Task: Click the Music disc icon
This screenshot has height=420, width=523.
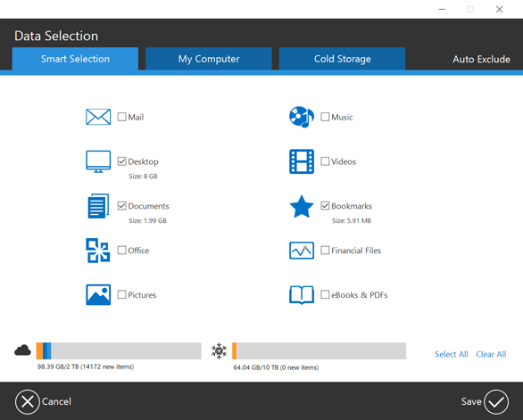Action: 302,117
